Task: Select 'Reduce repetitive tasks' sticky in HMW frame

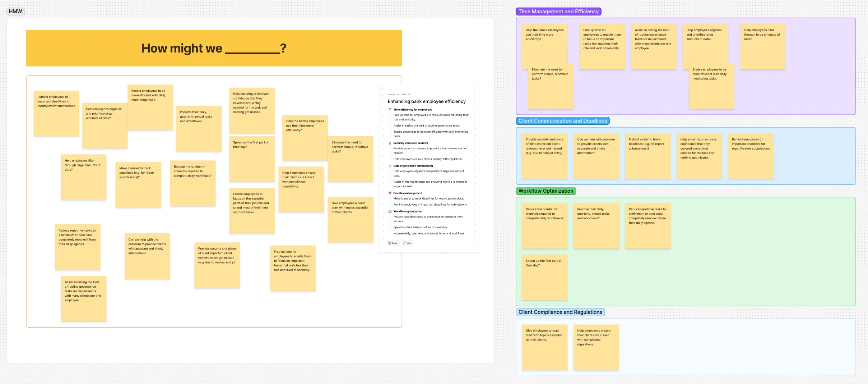Action: coord(78,247)
